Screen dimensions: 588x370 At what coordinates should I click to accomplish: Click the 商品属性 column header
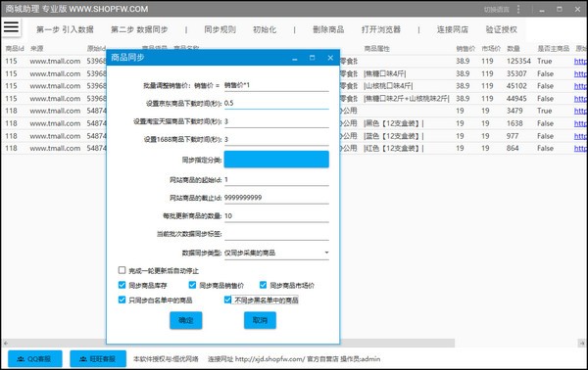point(377,49)
